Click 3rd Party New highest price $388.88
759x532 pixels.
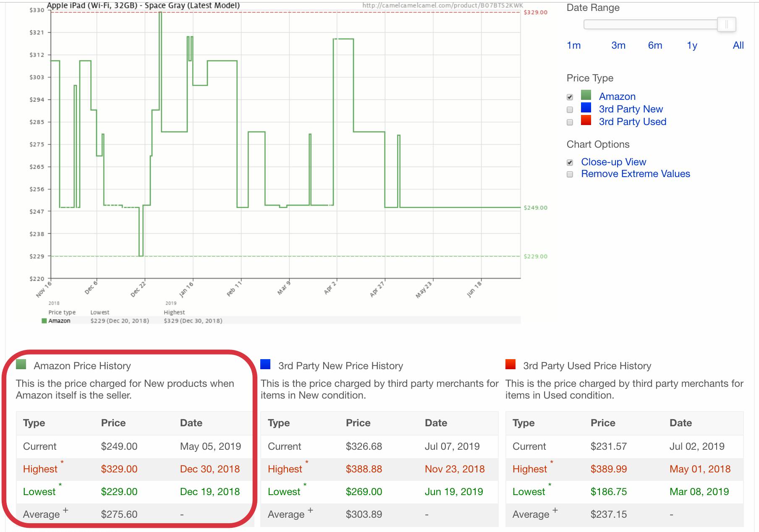pos(364,469)
